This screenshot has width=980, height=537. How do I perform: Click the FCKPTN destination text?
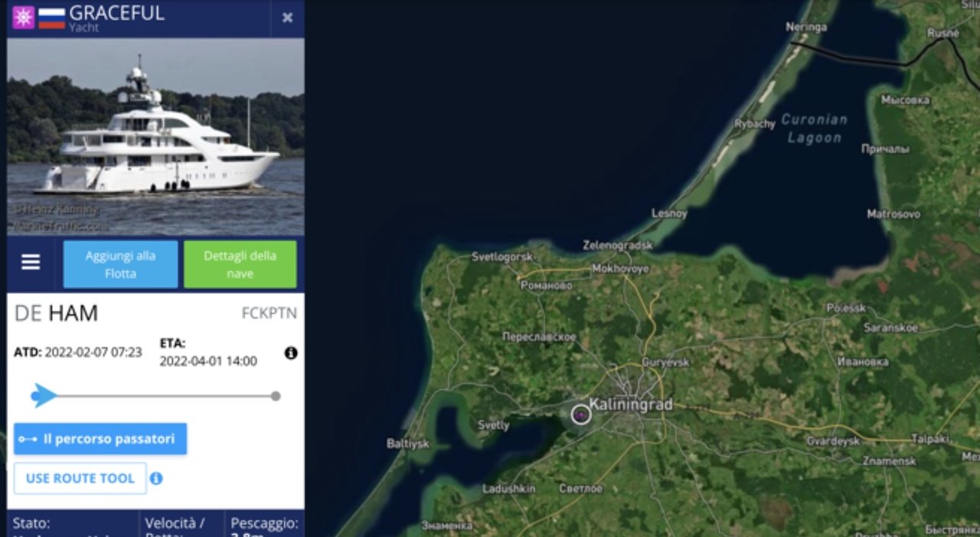tap(269, 314)
